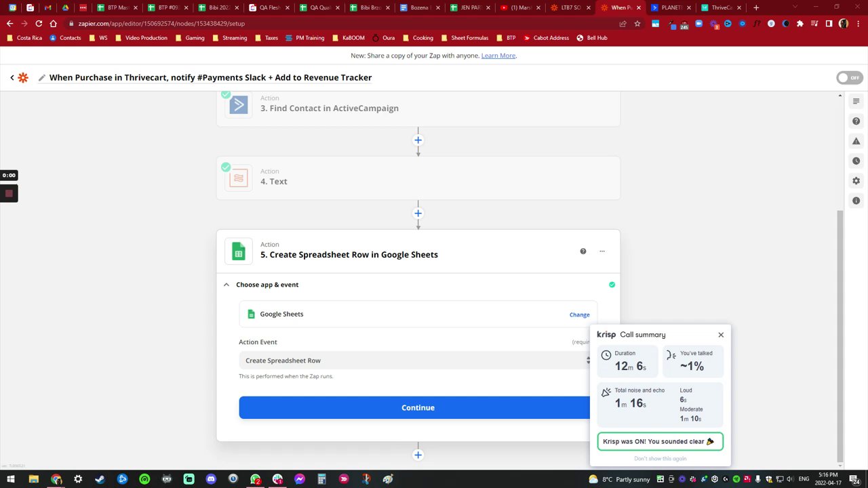Add a step between steps 4 and 5

pyautogui.click(x=418, y=213)
